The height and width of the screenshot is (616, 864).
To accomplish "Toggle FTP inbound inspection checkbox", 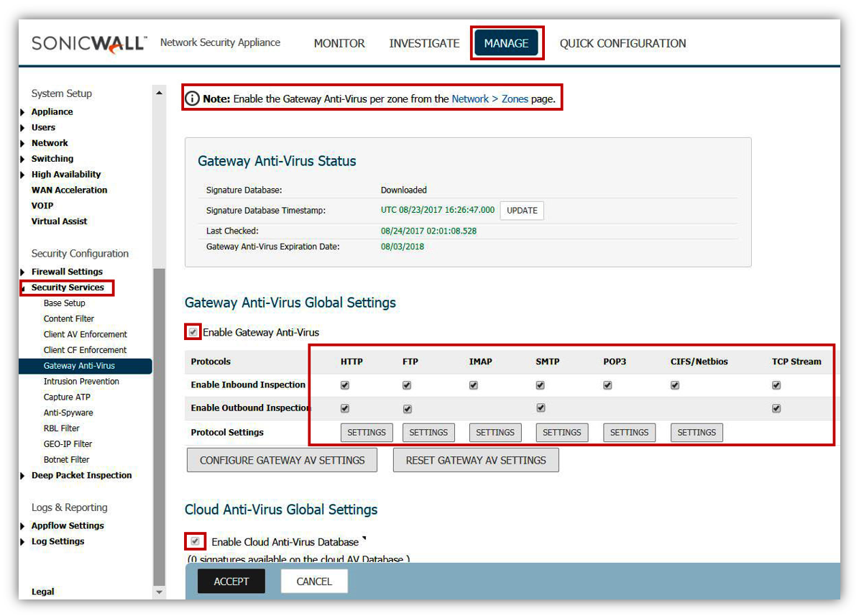I will coord(407,385).
